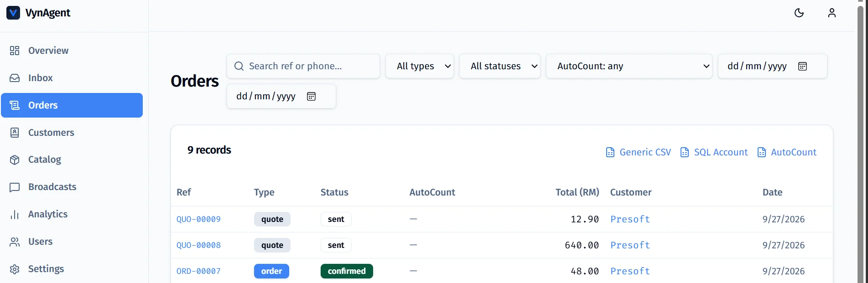868x283 pixels.
Task: Export orders as Generic CSV
Action: tap(639, 152)
